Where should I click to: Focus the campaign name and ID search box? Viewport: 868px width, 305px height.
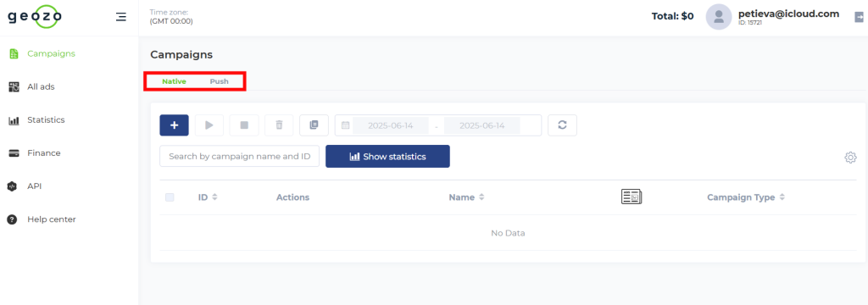(x=240, y=156)
